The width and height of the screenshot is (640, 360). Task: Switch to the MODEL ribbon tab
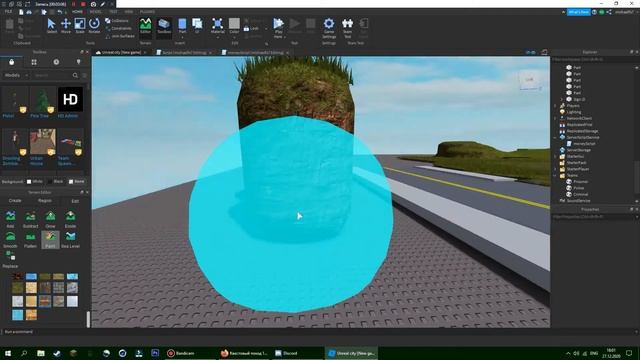(x=96, y=12)
